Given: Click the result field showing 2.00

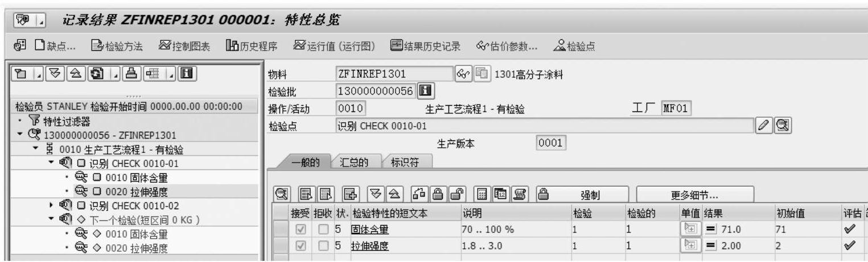Looking at the screenshot, I should (x=738, y=246).
